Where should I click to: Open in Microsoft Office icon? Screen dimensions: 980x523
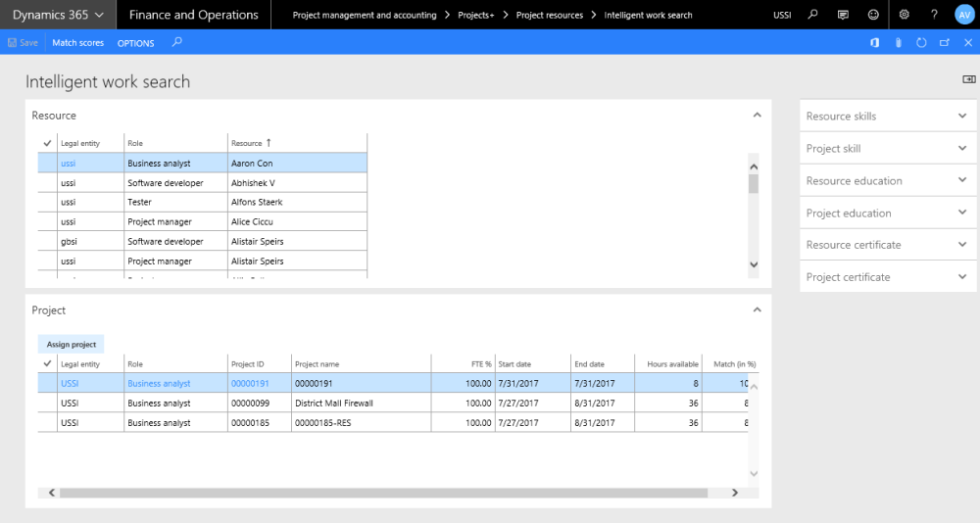click(x=875, y=43)
